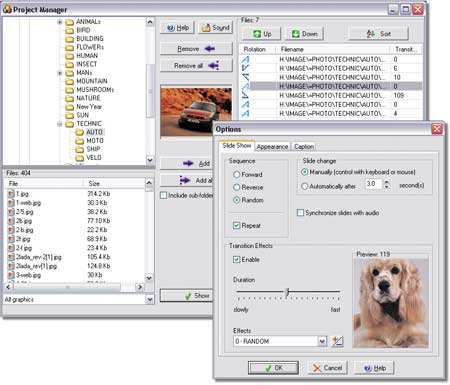
Task: Switch to the Caption tab
Action: pyautogui.click(x=304, y=147)
